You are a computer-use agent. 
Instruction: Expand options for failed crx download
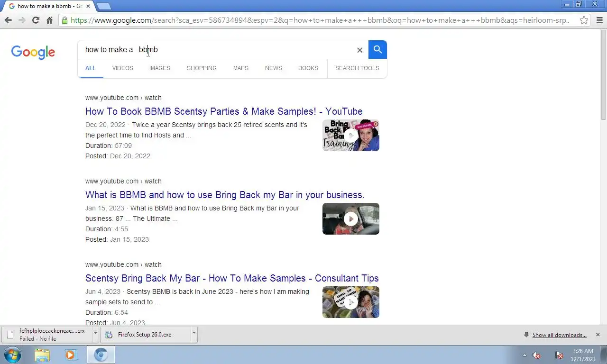click(x=95, y=334)
